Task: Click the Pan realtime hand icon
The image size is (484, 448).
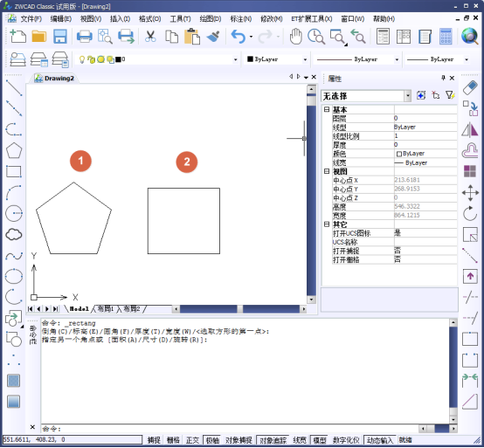Action: tap(295, 37)
